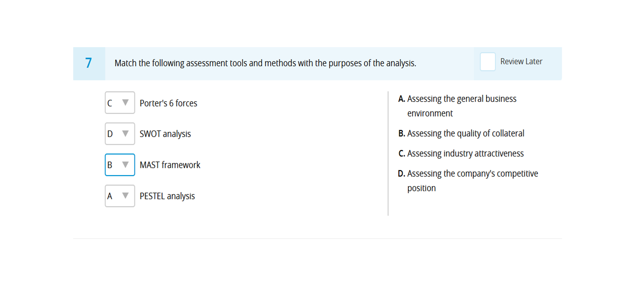644x295 pixels.
Task: Click the PESTEL analysis label text
Action: tap(167, 196)
